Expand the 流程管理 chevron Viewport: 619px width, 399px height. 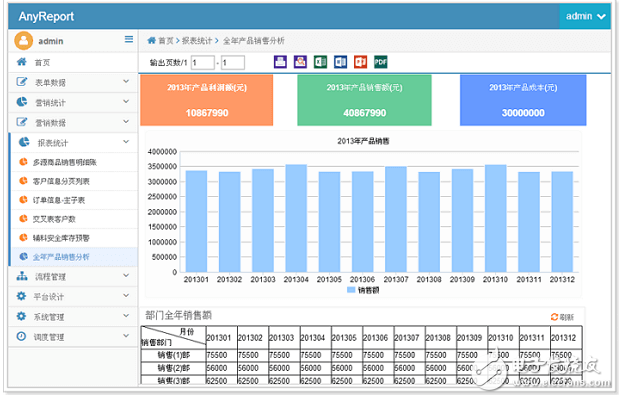point(126,275)
